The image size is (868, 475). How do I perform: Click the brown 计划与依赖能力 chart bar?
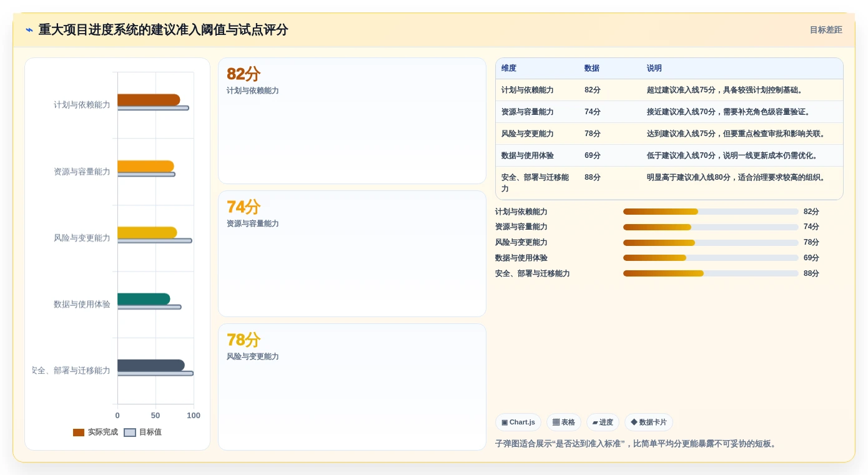coord(149,100)
